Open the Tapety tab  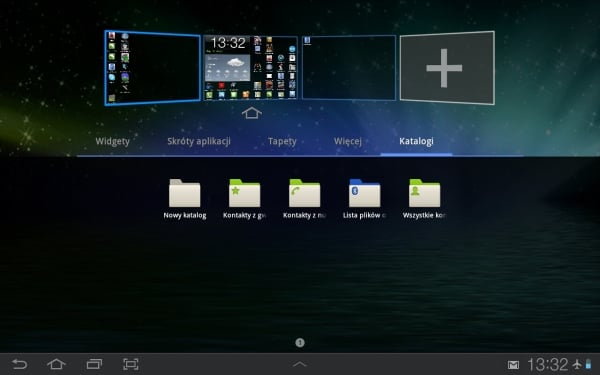282,141
